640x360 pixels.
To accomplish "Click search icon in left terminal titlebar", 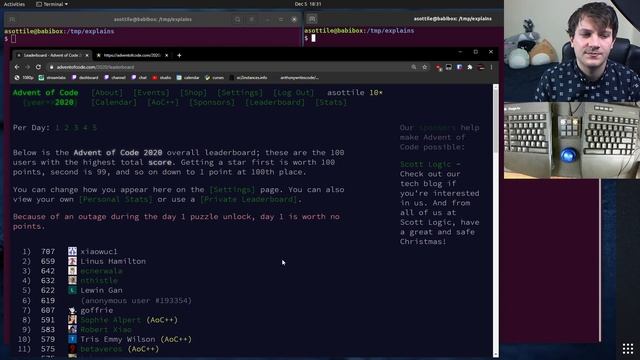I will coord(238,19).
